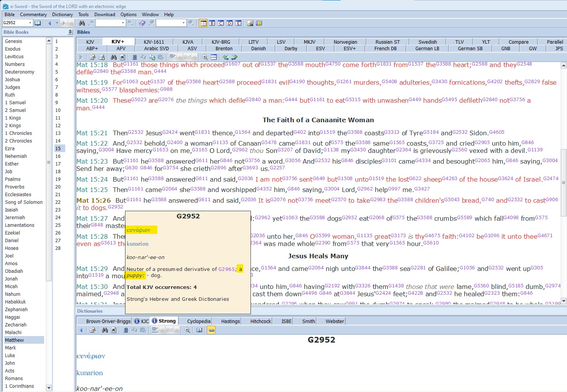Click the printer icon in Bible toolbar
Viewport: 567px width, 392px height.
tap(102, 57)
